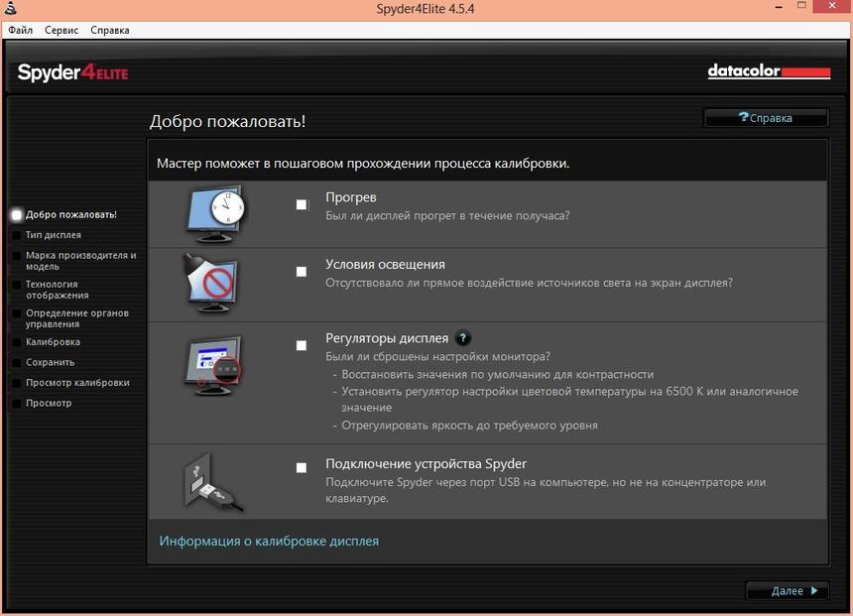853x616 pixels.
Task: Select the Калибровка step in the sidebar
Action: coord(53,341)
